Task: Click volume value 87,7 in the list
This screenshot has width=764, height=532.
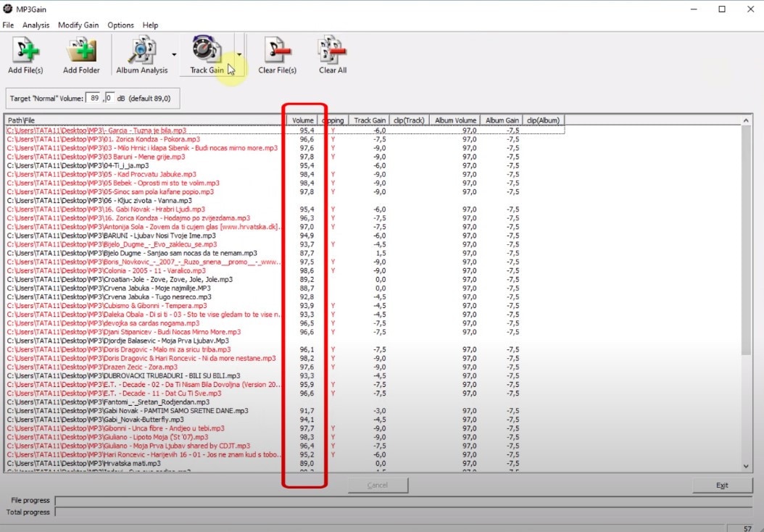Action: tap(307, 254)
